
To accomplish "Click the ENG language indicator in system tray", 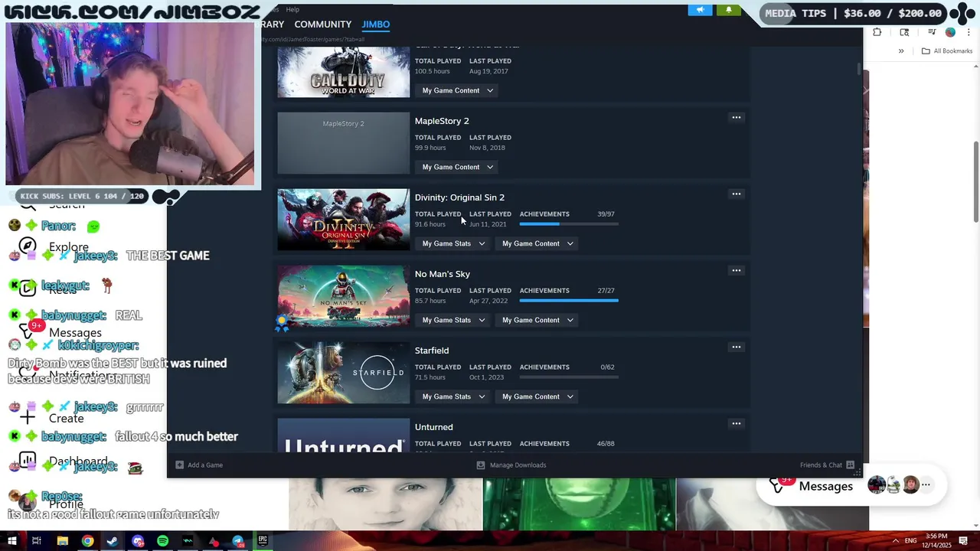I will [910, 541].
